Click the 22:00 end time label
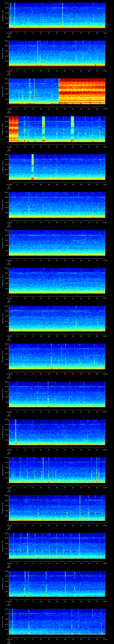This screenshot has height=644, width=114. (x=105, y=298)
